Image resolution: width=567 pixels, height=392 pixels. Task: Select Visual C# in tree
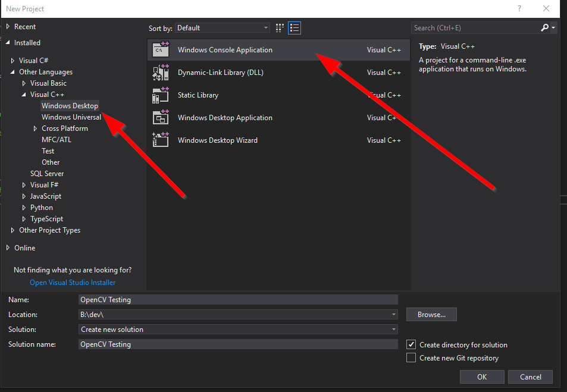pyautogui.click(x=34, y=61)
